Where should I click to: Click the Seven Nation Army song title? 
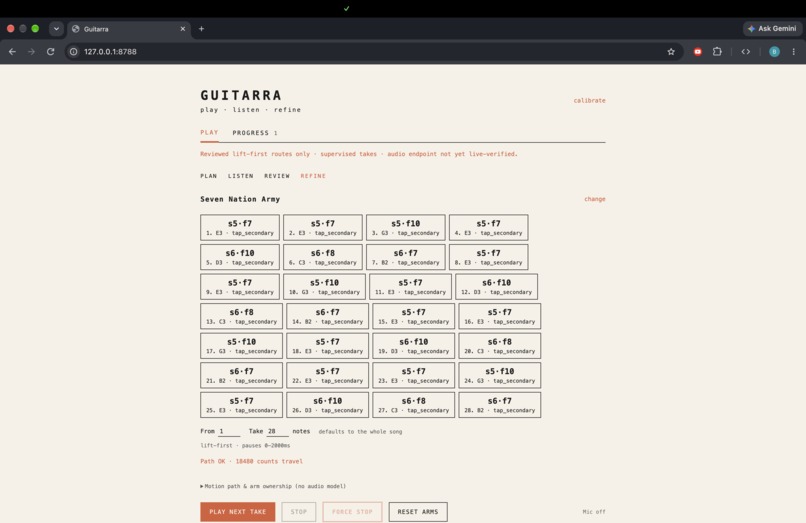240,199
